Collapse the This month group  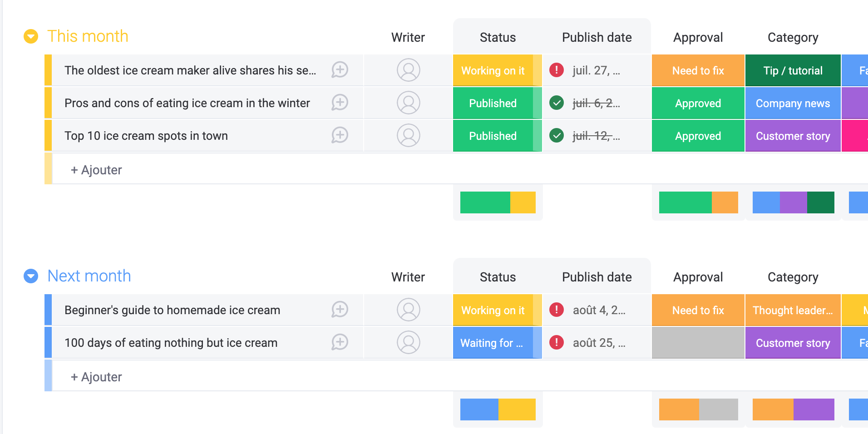[31, 36]
